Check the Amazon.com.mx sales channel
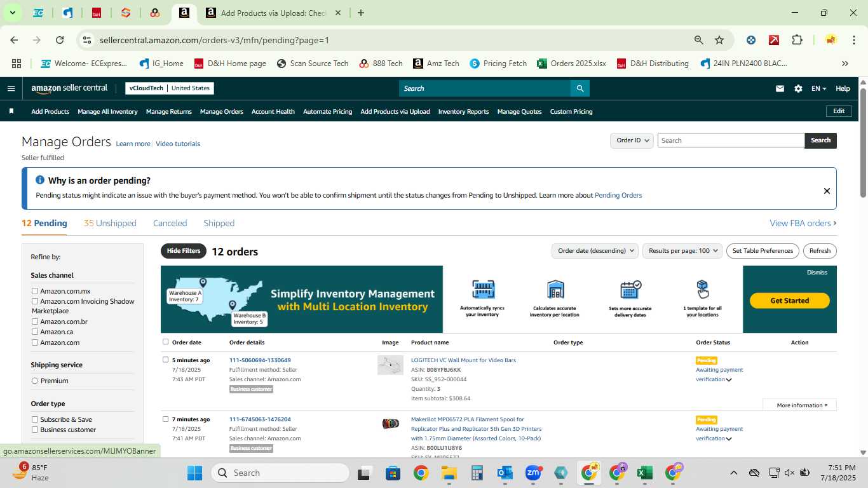868x488 pixels. click(35, 291)
